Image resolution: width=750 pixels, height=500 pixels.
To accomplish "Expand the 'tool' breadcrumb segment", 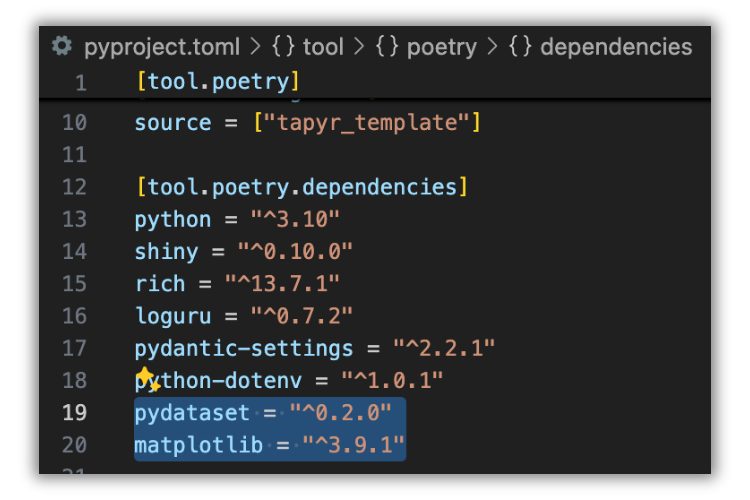I will (322, 46).
